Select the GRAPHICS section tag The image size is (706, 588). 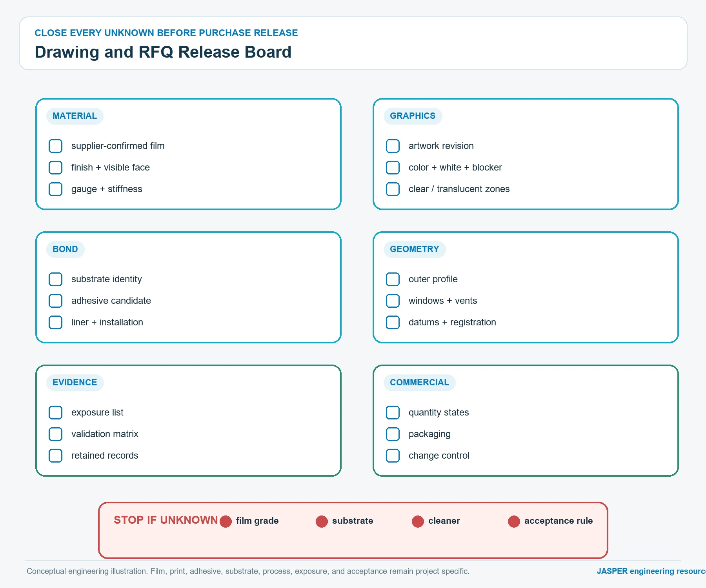pyautogui.click(x=413, y=116)
